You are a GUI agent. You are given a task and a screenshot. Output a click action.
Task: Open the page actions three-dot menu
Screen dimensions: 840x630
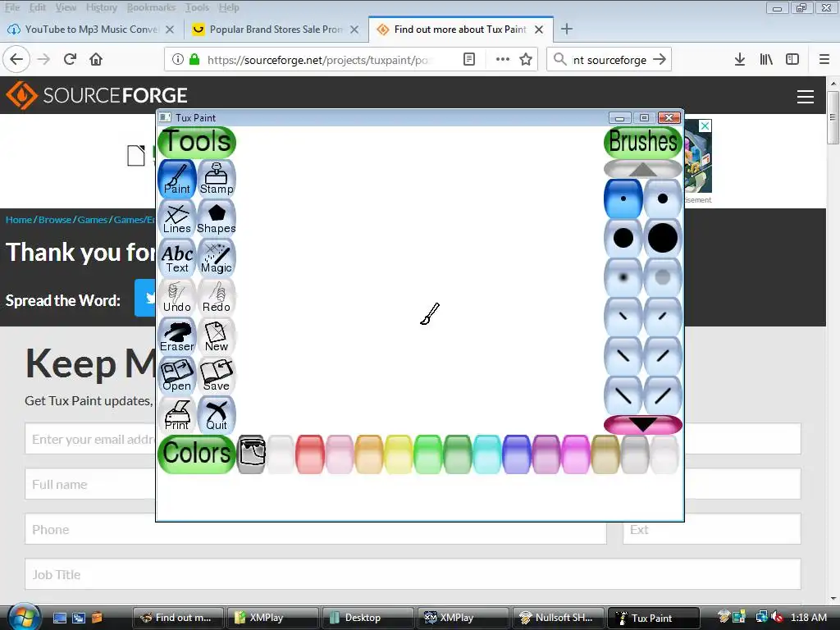pos(503,59)
